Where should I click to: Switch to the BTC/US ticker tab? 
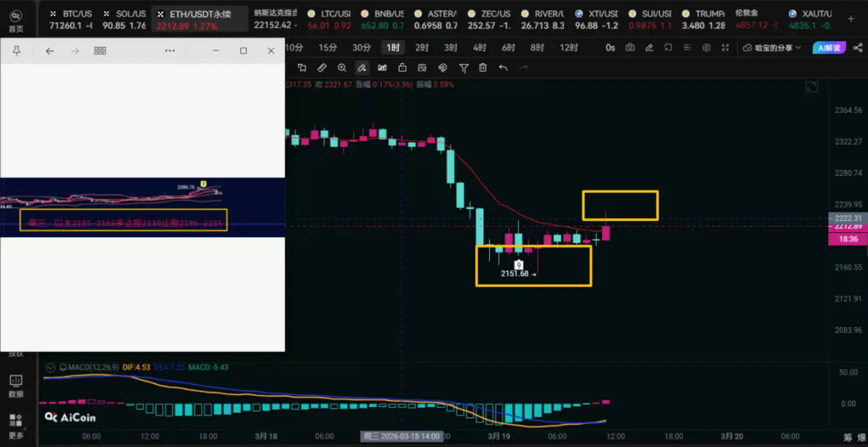pos(71,19)
